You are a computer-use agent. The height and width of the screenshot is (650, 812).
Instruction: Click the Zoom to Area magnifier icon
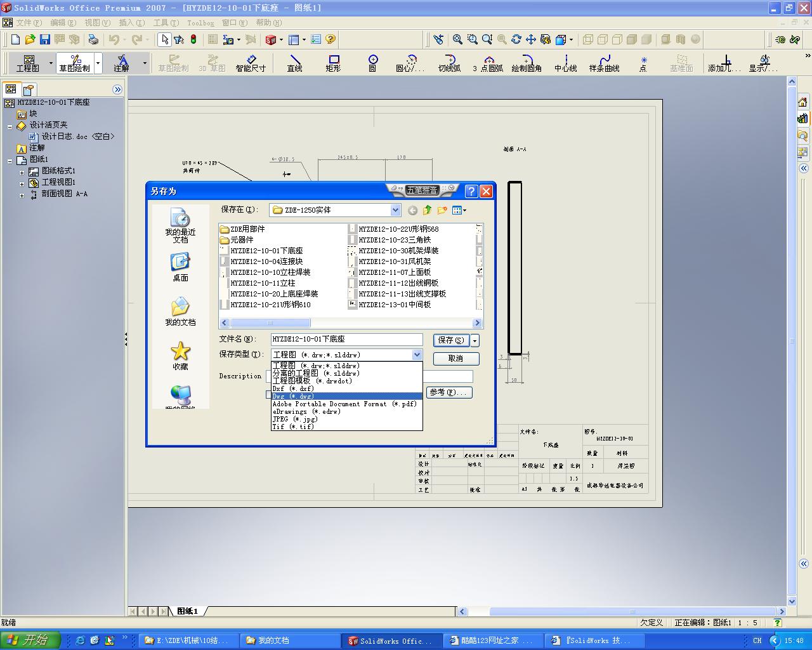(473, 39)
